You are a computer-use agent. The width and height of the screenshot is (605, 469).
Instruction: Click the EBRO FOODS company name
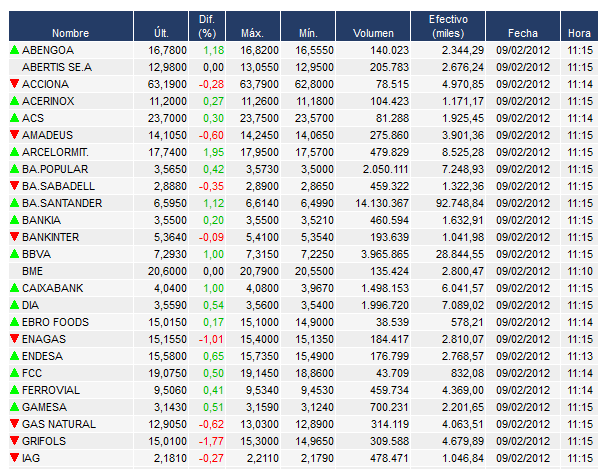click(x=55, y=322)
